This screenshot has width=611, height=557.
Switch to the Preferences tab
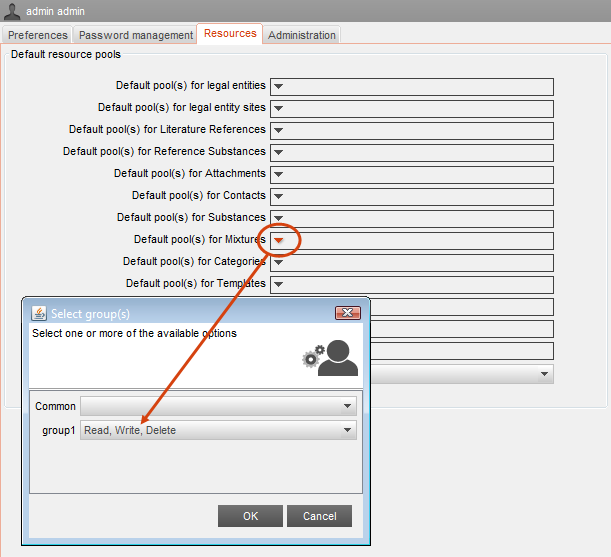pyautogui.click(x=37, y=35)
